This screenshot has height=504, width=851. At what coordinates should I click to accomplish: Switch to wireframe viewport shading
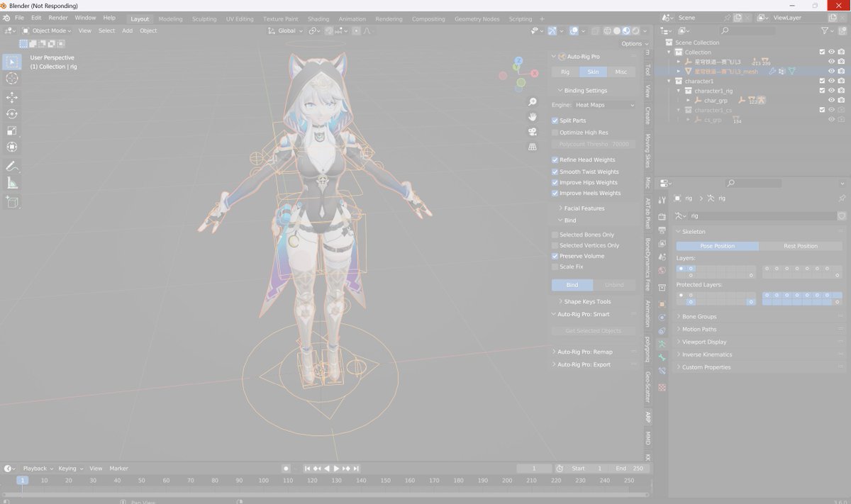point(608,30)
